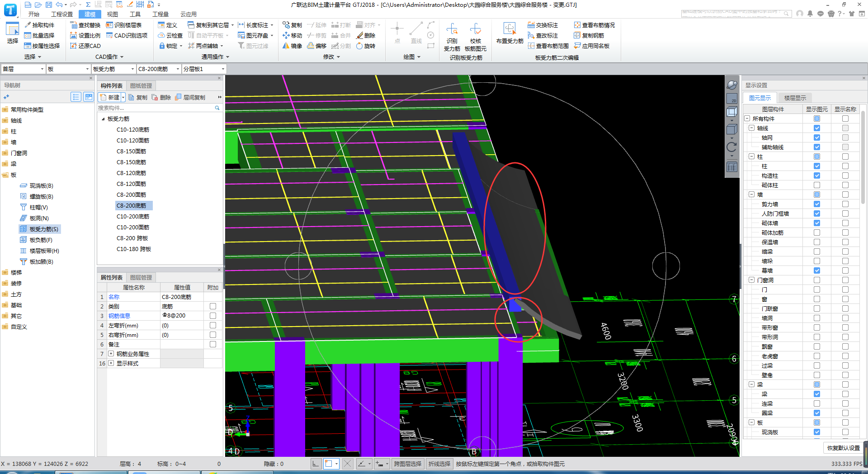
Task: Click 还原CAD tool
Action: (85, 46)
